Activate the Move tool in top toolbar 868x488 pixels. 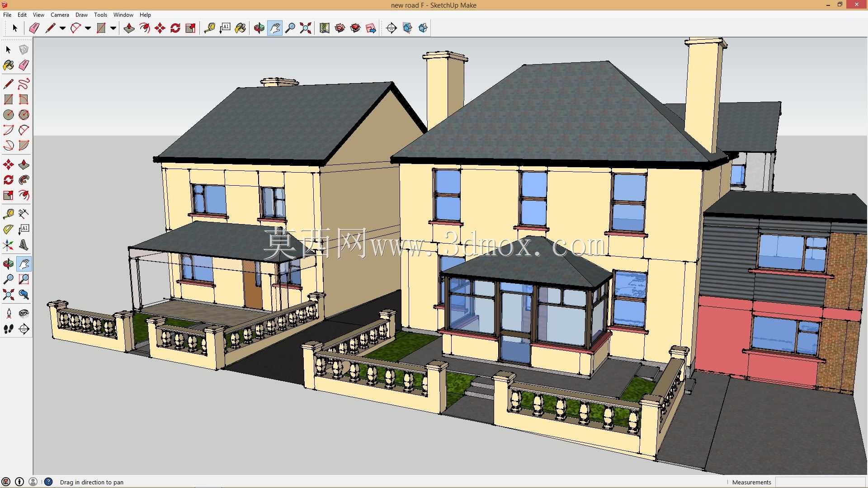click(x=160, y=28)
